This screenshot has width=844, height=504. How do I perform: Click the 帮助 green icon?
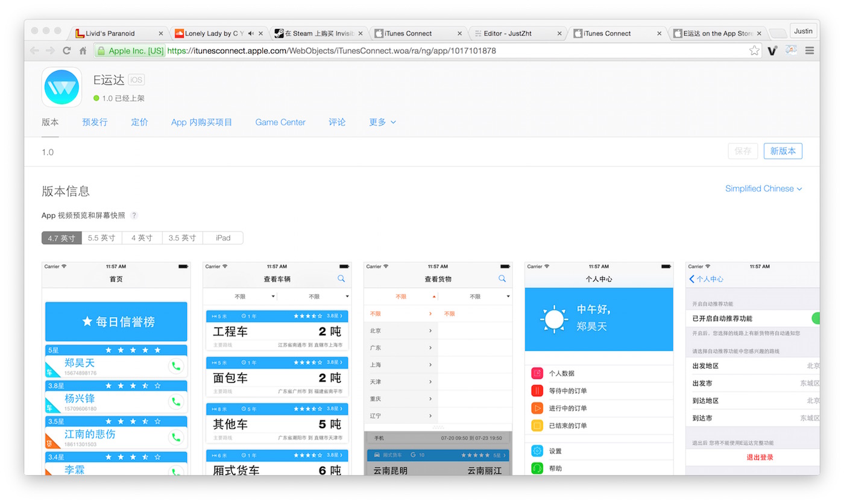pos(537,468)
